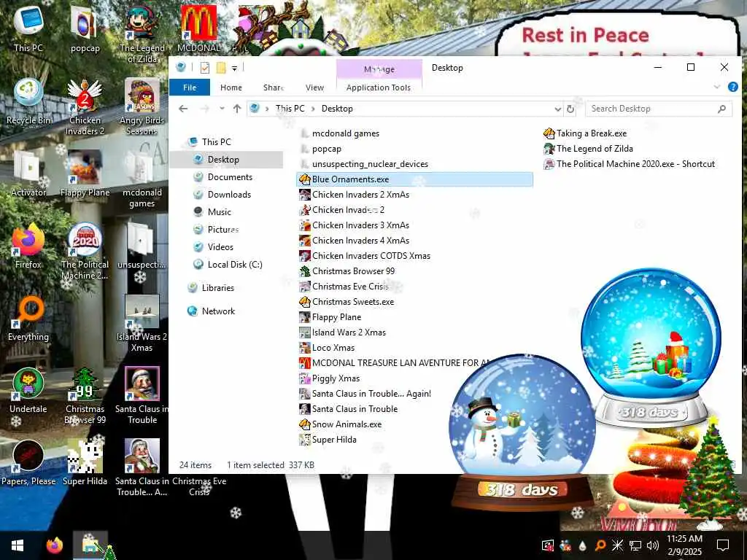Launch the Undertale desktop shortcut
The width and height of the screenshot is (747, 560).
(28, 391)
